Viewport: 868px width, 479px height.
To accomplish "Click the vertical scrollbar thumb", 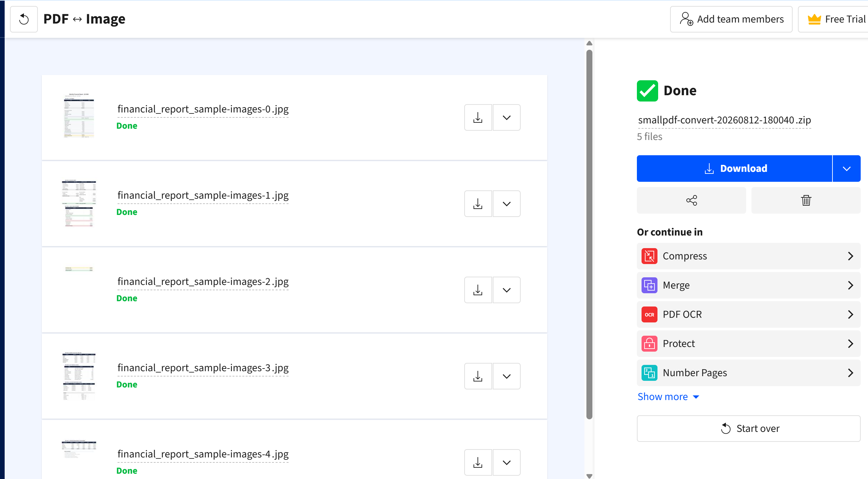I will click(589, 234).
